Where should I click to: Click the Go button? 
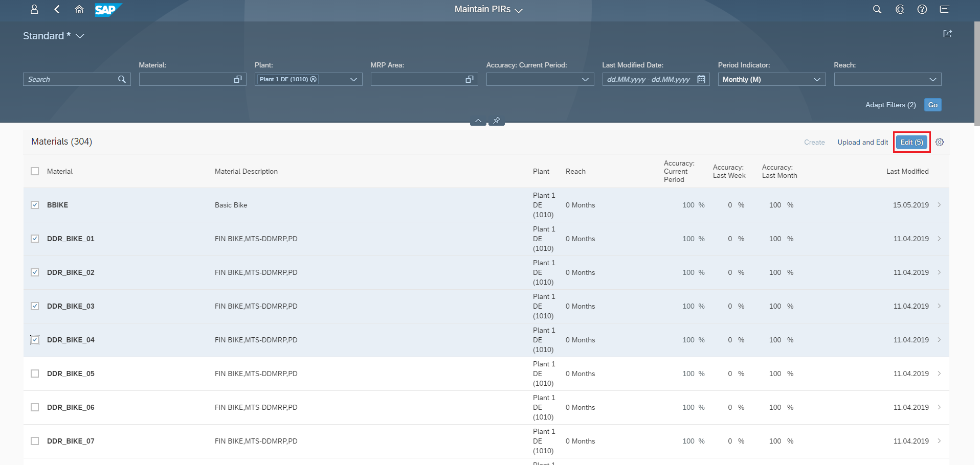[x=933, y=105]
